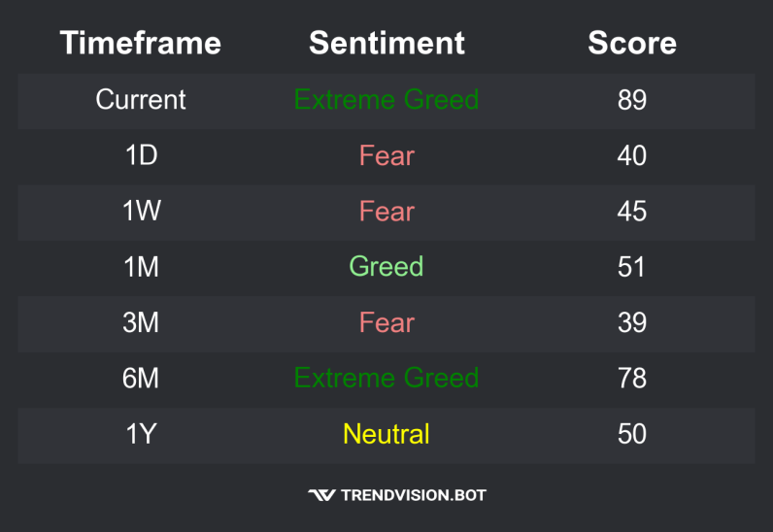Click the Greed sentiment label
This screenshot has width=773, height=532.
pos(386,266)
